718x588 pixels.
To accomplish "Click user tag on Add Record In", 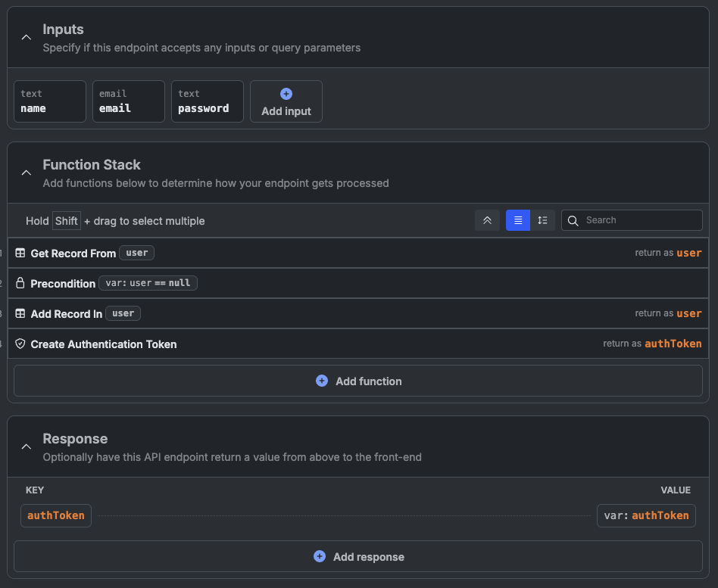I will click(x=123, y=313).
